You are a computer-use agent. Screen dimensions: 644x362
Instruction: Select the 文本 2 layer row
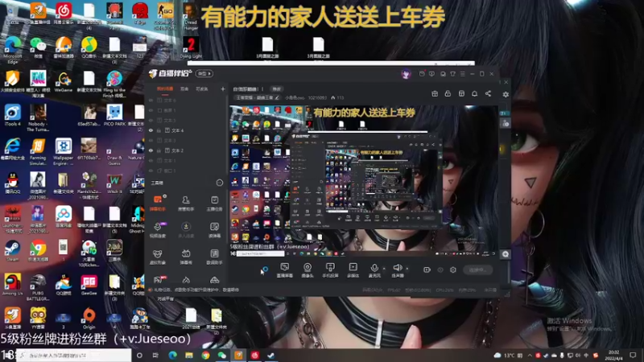tap(186, 150)
